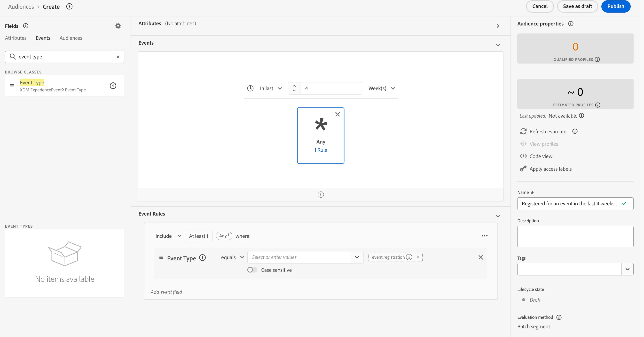Remove the event.registration value chip
644x337 pixels.
(418, 257)
